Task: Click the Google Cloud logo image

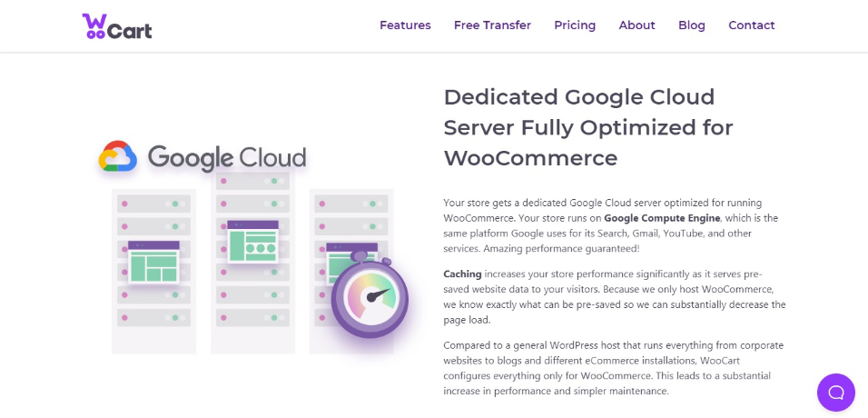Action: (x=202, y=156)
